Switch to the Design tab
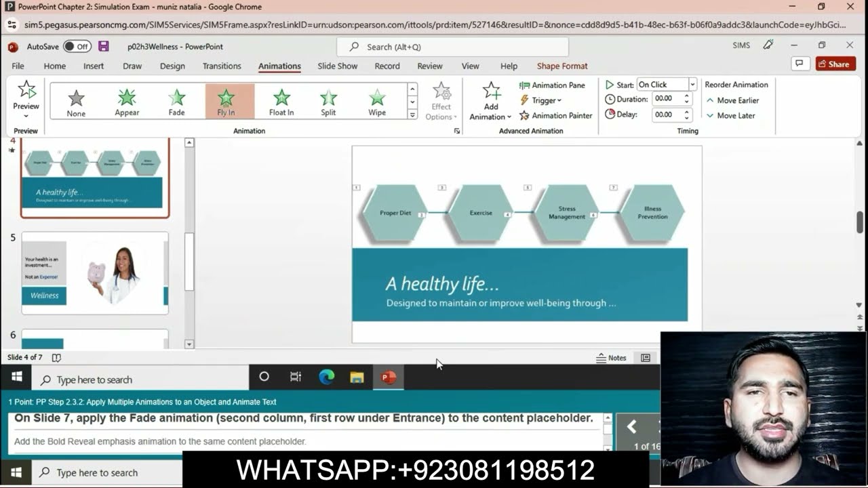The height and width of the screenshot is (488, 868). coord(172,66)
